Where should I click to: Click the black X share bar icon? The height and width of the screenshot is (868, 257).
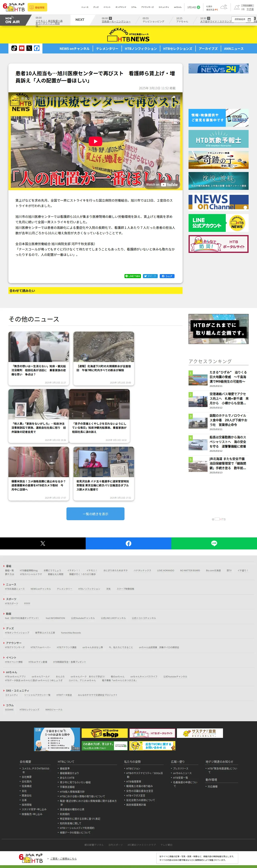click(43, 543)
